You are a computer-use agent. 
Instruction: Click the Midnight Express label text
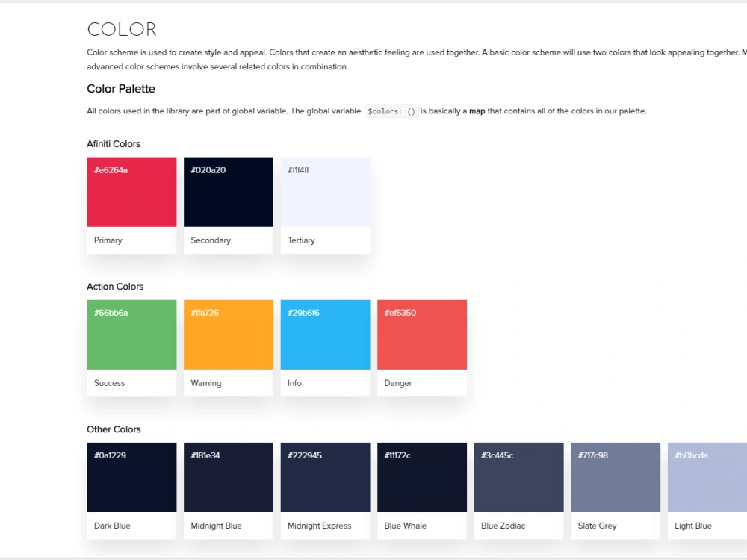[x=319, y=526]
